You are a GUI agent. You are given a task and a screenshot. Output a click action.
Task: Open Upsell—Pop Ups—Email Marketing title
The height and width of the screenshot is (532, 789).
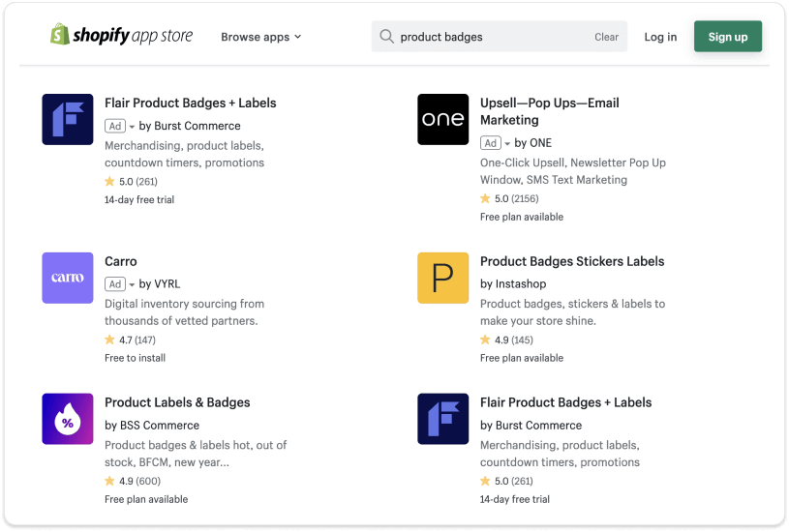(550, 111)
